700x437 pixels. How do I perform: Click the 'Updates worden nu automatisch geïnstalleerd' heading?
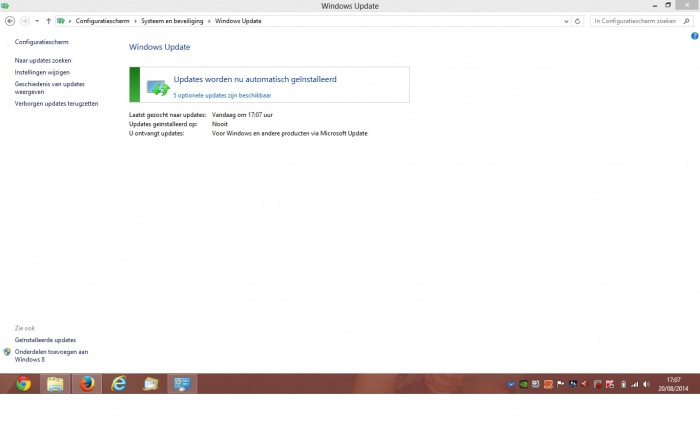coord(255,79)
